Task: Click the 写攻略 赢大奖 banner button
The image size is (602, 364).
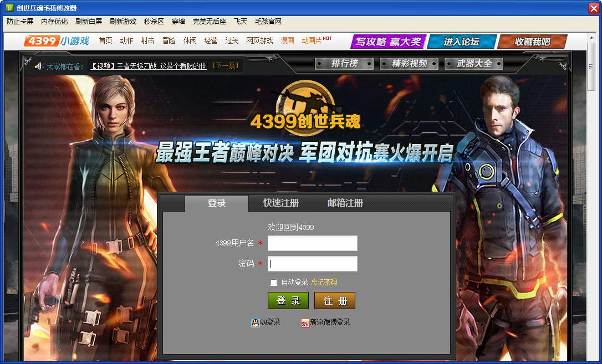Action: pos(388,42)
